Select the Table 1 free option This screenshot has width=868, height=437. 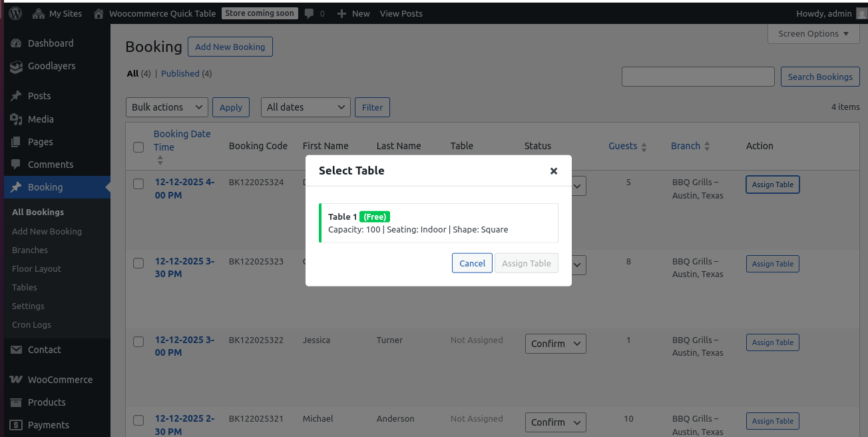(x=439, y=223)
